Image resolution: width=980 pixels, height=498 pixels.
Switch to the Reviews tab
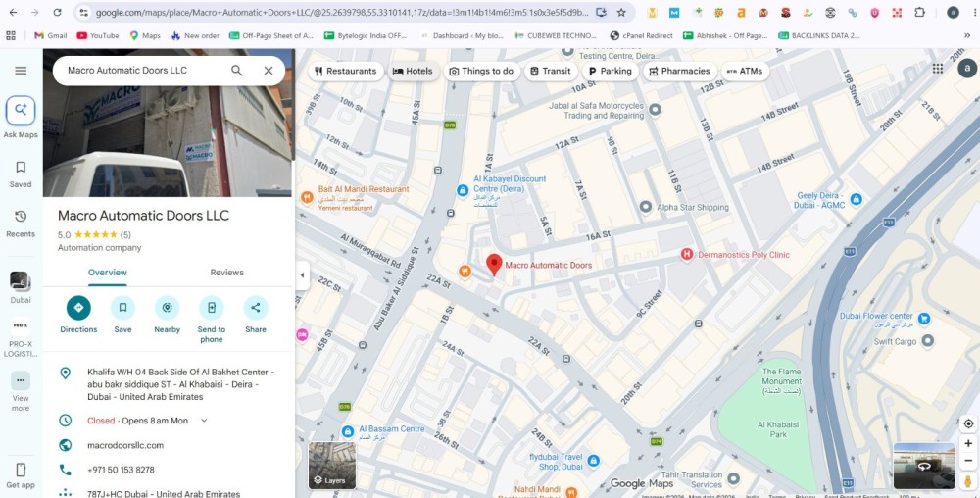(x=227, y=273)
